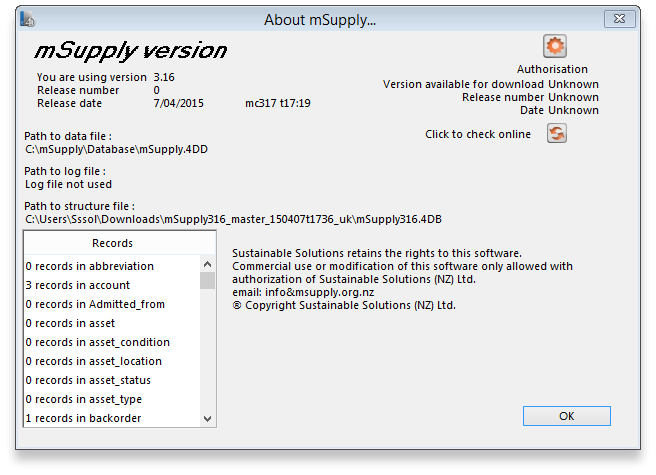Select '3 records in account' row
The height and width of the screenshot is (475, 656).
tap(78, 285)
